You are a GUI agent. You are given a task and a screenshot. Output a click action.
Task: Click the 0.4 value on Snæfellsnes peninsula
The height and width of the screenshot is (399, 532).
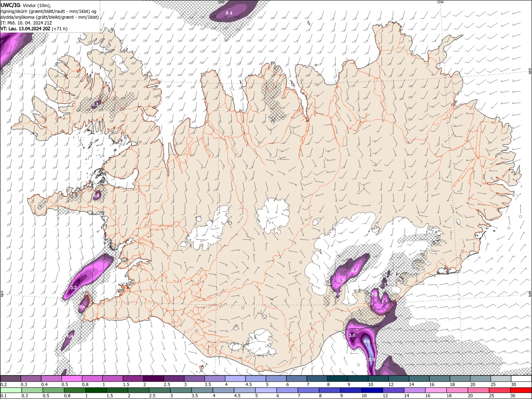tap(97, 195)
